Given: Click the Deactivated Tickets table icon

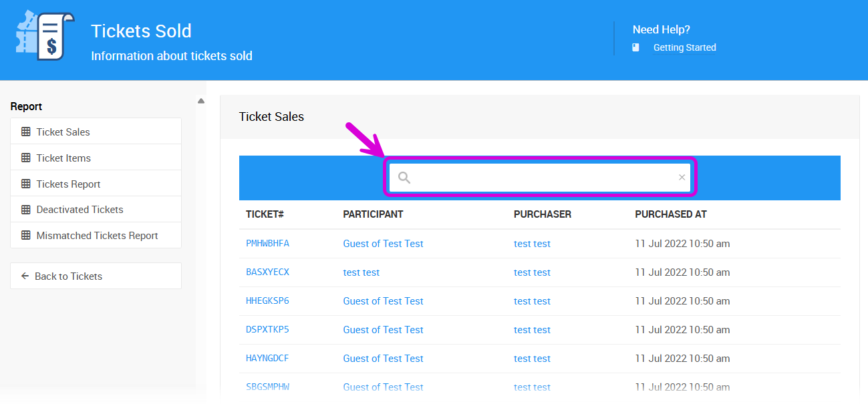Looking at the screenshot, I should (x=26, y=210).
